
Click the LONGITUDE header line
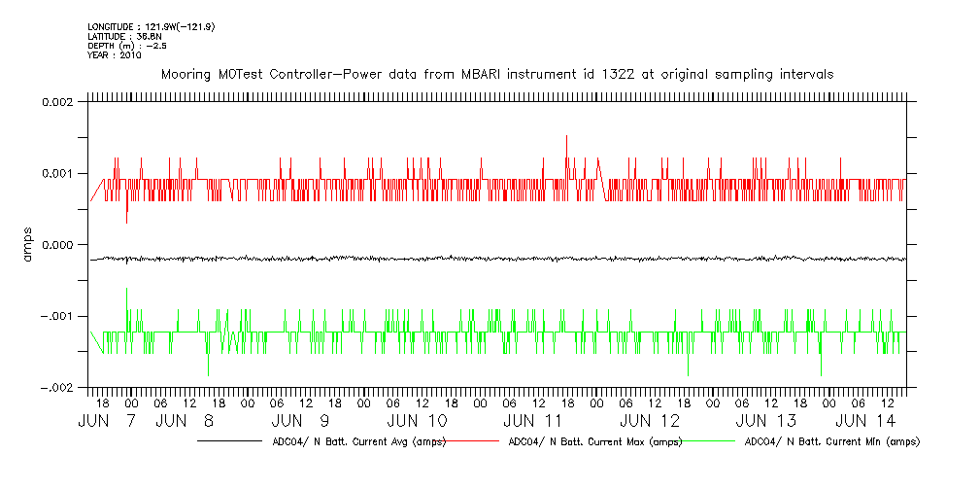[x=151, y=26]
